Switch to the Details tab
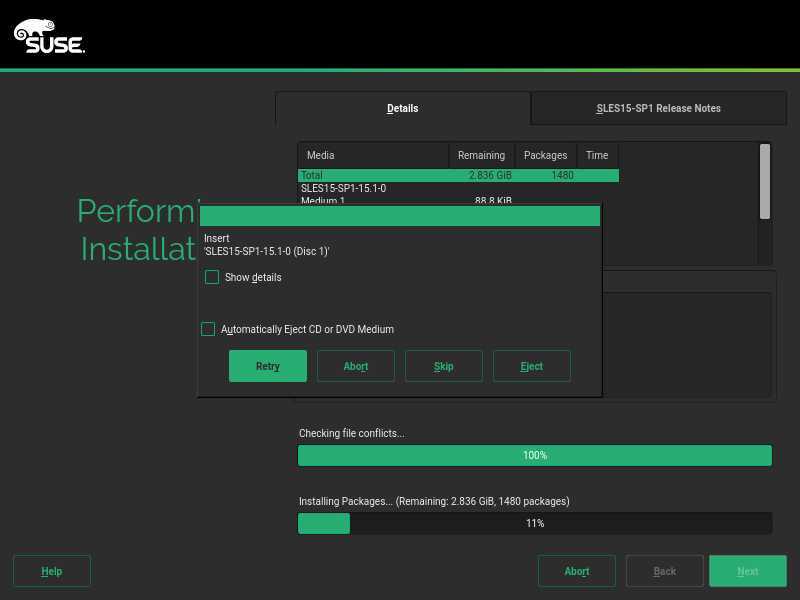 click(403, 108)
